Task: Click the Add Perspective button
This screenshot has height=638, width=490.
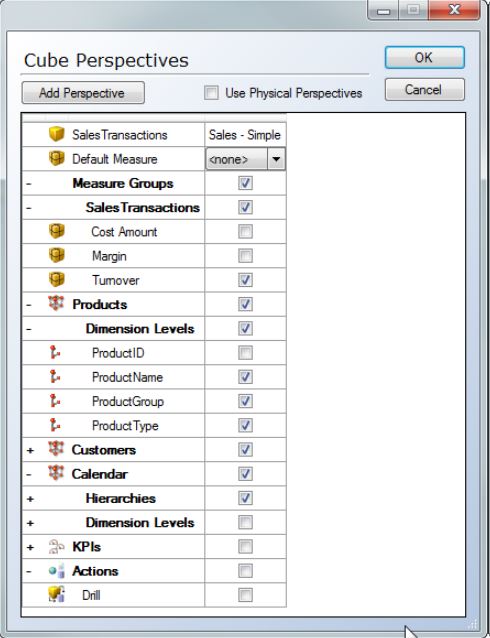Action: pos(83,93)
